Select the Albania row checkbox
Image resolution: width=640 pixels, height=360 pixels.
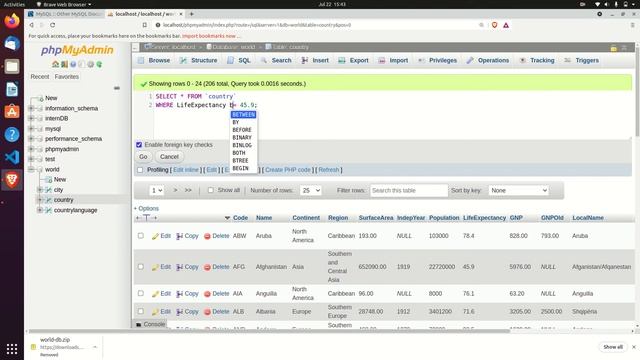pos(141,311)
